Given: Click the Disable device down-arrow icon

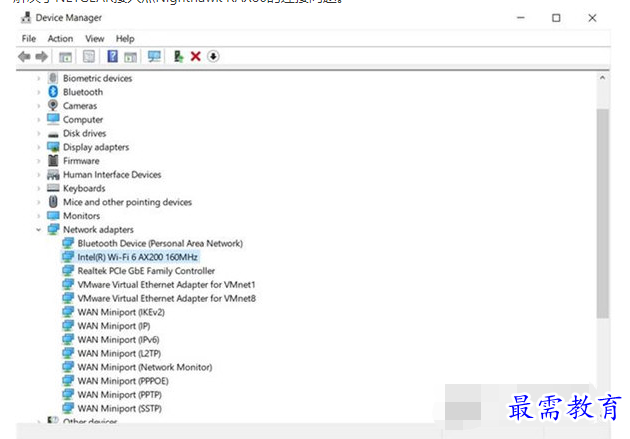Looking at the screenshot, I should 213,56.
